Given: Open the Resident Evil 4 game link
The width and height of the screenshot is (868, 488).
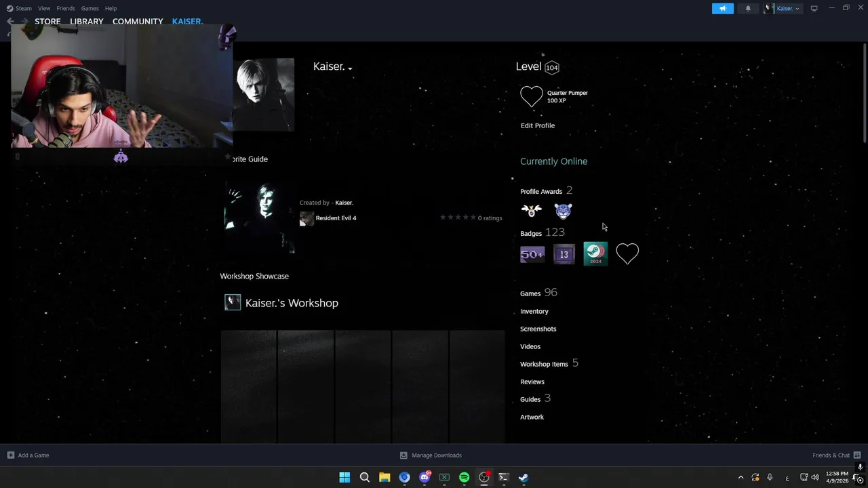Looking at the screenshot, I should pos(336,218).
